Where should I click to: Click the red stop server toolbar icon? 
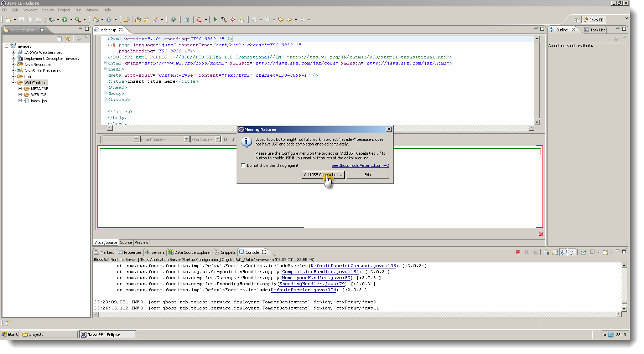[233, 20]
